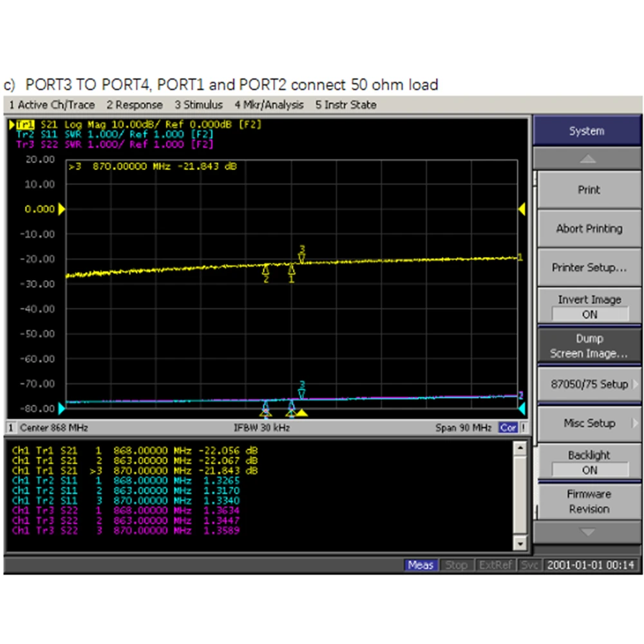644x644 pixels.
Task: Click the cyan reference triangle beside -80.00
Action: [62, 408]
